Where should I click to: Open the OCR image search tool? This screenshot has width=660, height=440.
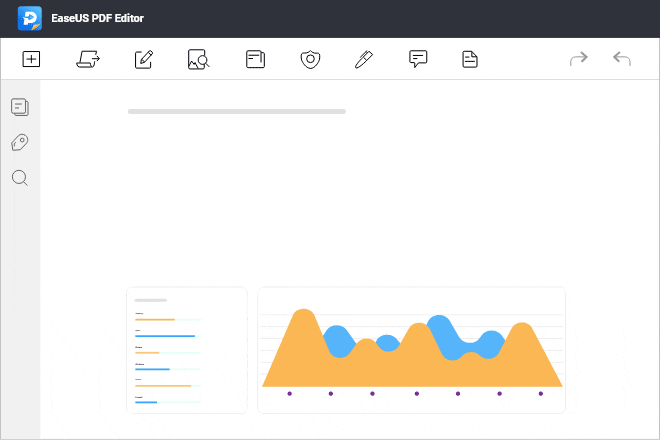(x=198, y=59)
